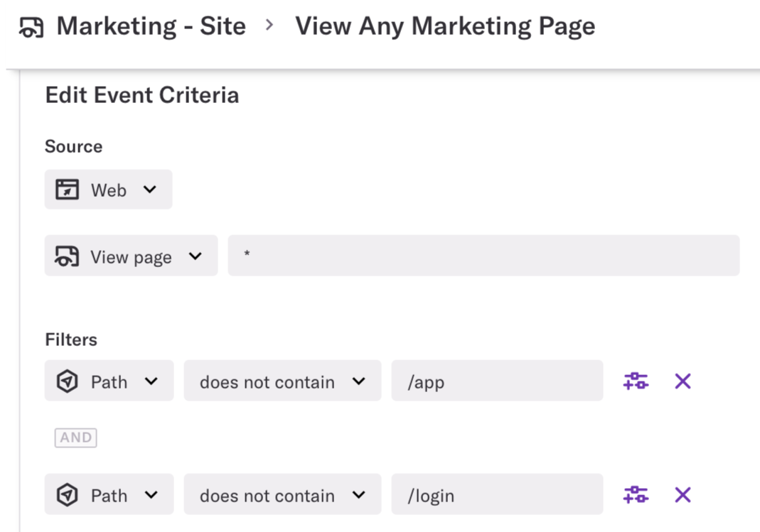Toggle the AND filter conjunction

click(75, 438)
